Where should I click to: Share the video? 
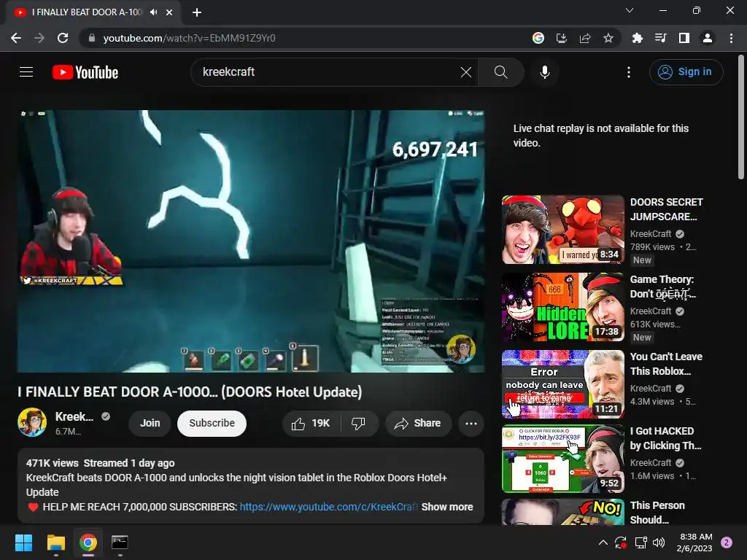pos(418,424)
